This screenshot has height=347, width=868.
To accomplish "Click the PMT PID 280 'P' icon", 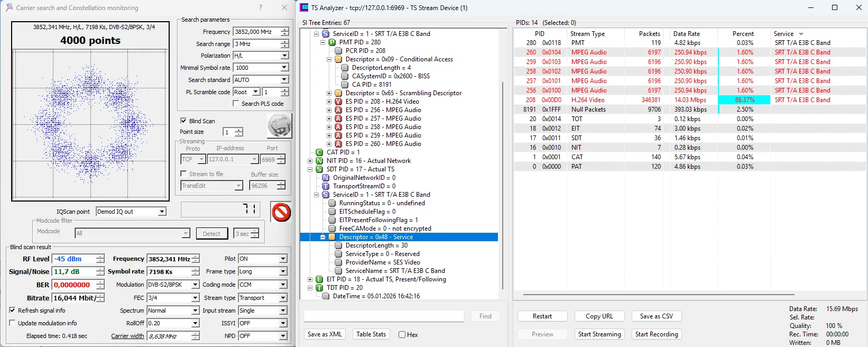I will pyautogui.click(x=332, y=42).
